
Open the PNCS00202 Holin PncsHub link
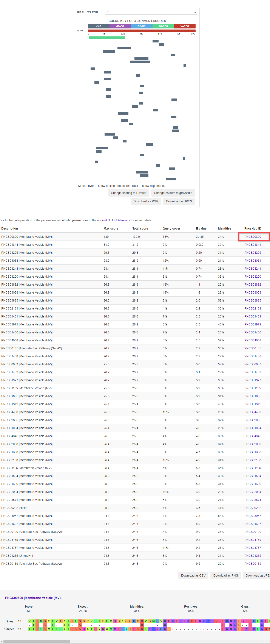click(x=253, y=508)
